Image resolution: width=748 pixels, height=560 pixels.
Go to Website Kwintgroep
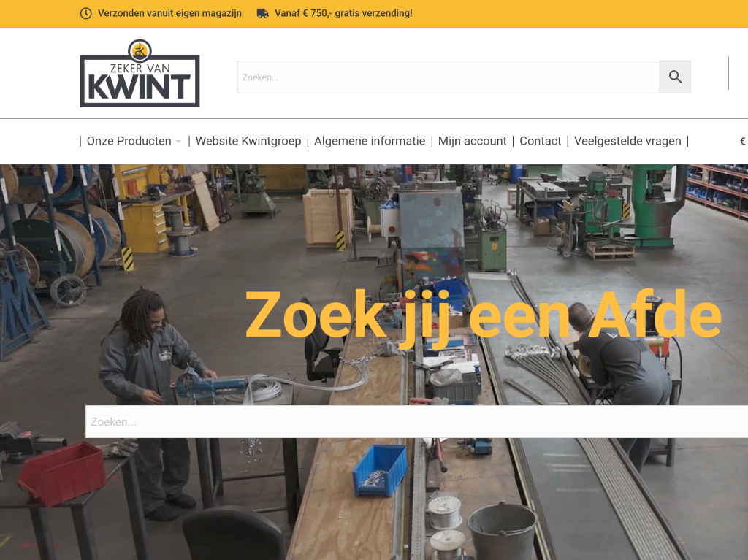click(x=248, y=141)
